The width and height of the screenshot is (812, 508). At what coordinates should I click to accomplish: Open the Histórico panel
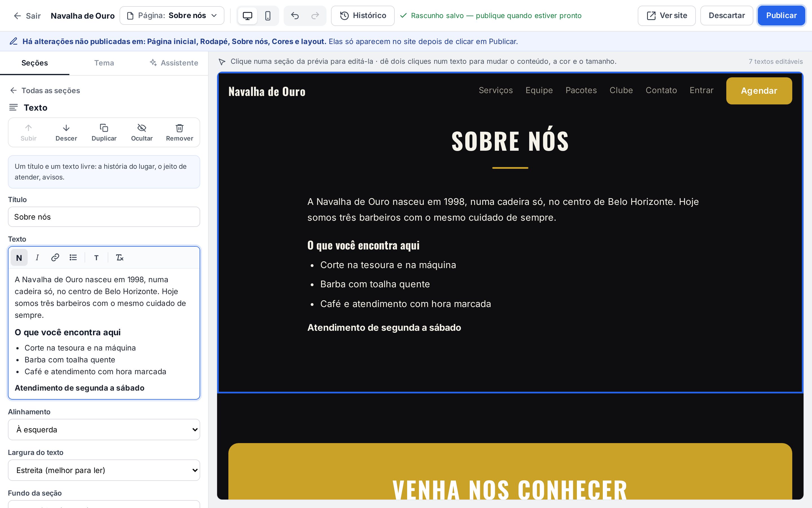click(x=363, y=16)
